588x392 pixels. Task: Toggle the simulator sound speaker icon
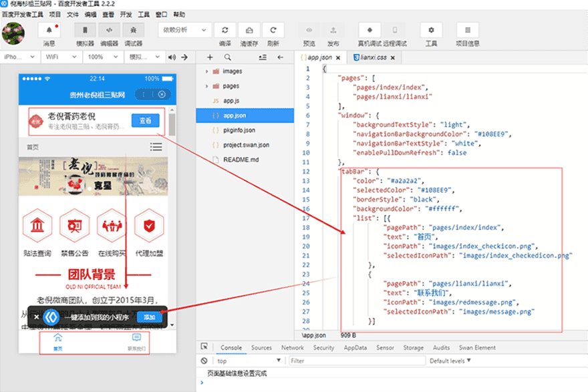pyautogui.click(x=172, y=57)
